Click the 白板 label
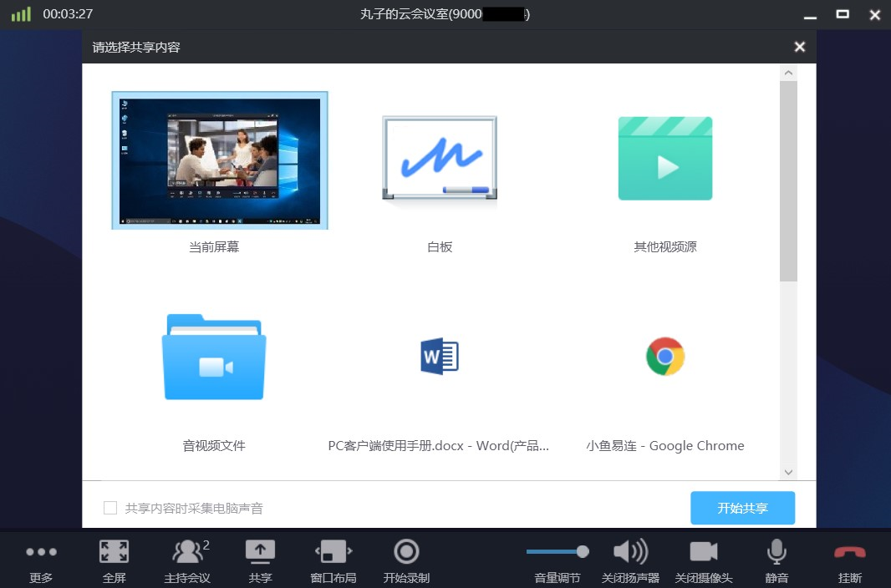The width and height of the screenshot is (891, 588). (440, 247)
